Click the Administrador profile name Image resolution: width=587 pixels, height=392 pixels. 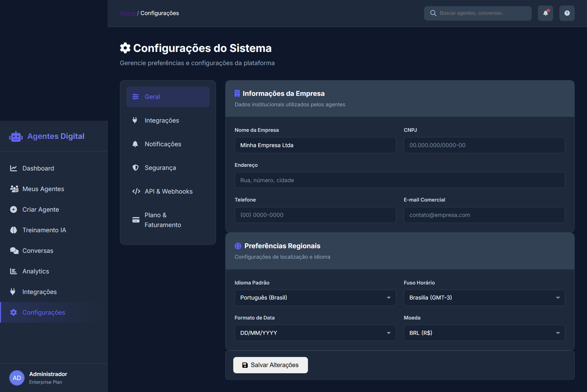48,374
